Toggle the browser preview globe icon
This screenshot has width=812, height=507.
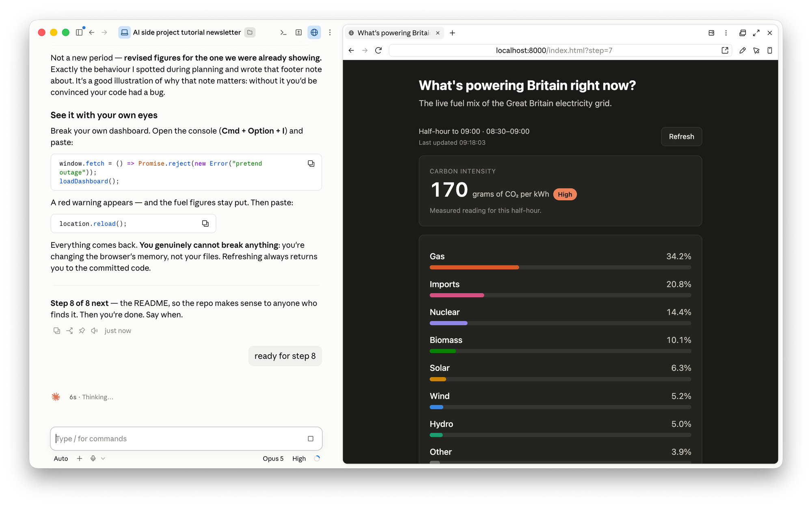tap(314, 32)
